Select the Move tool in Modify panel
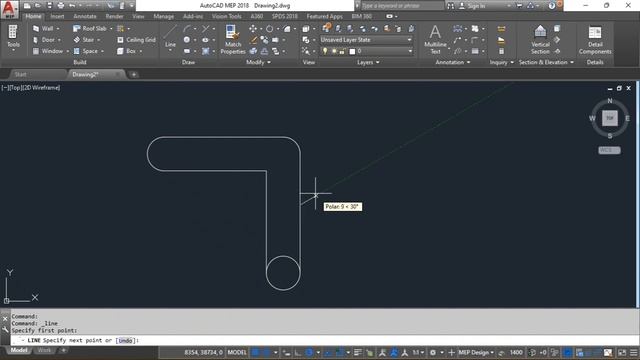 pyautogui.click(x=253, y=29)
